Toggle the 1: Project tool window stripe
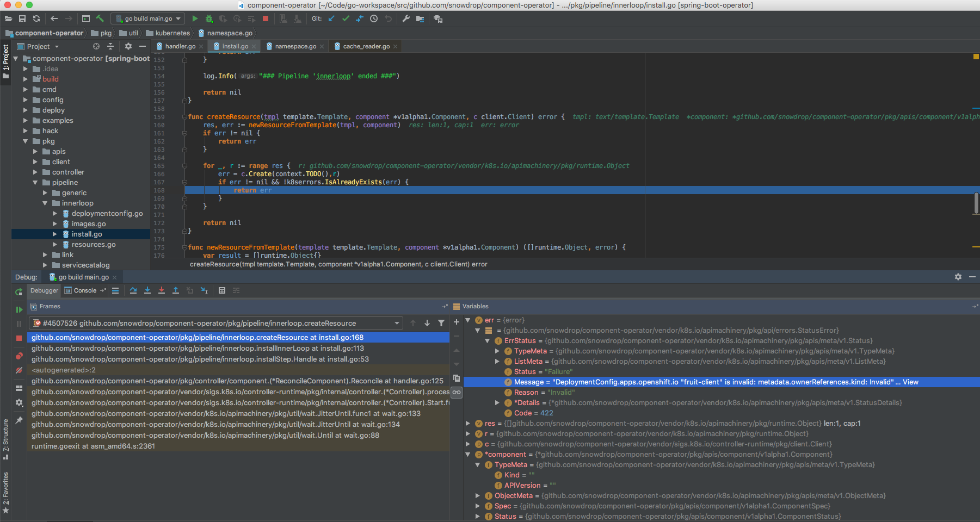 [5, 61]
